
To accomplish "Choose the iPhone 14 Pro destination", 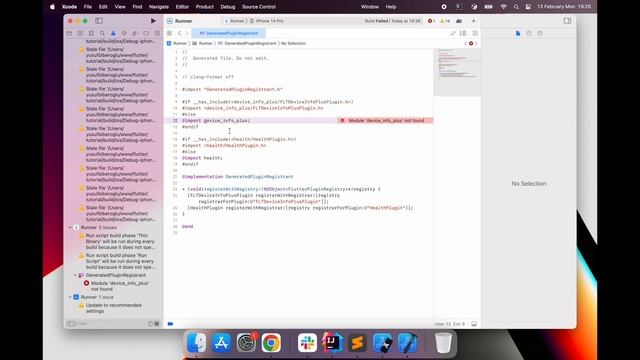I will pyautogui.click(x=267, y=21).
